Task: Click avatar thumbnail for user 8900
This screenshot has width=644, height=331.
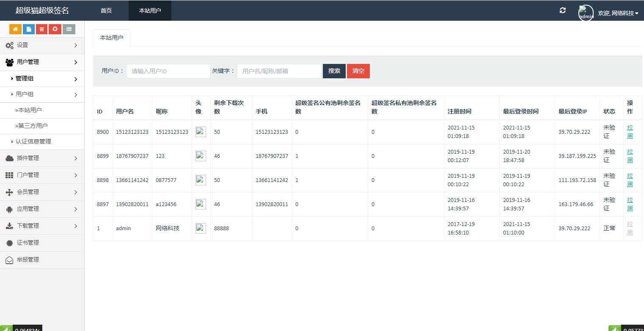Action: 201,132
